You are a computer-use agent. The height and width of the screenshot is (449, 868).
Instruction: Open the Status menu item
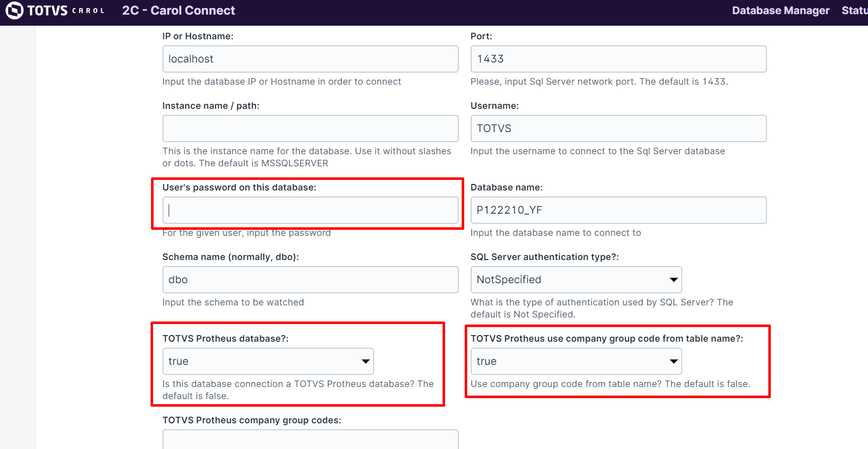854,11
